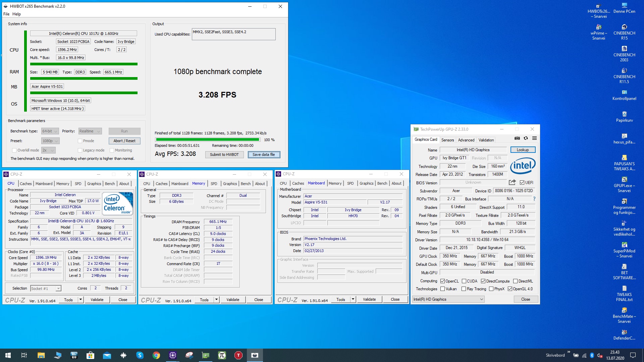
Task: Open the Denne PCen desktop icon
Action: 624,8
